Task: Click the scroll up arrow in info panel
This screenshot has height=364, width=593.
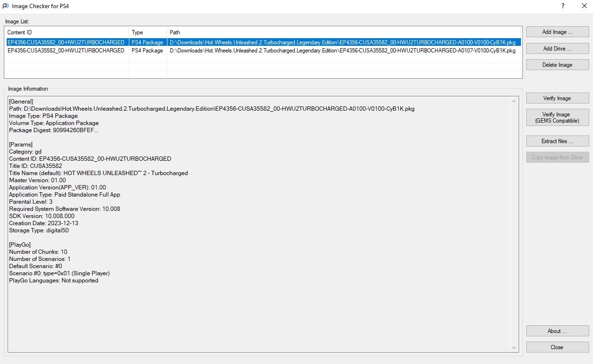Action: [514, 101]
